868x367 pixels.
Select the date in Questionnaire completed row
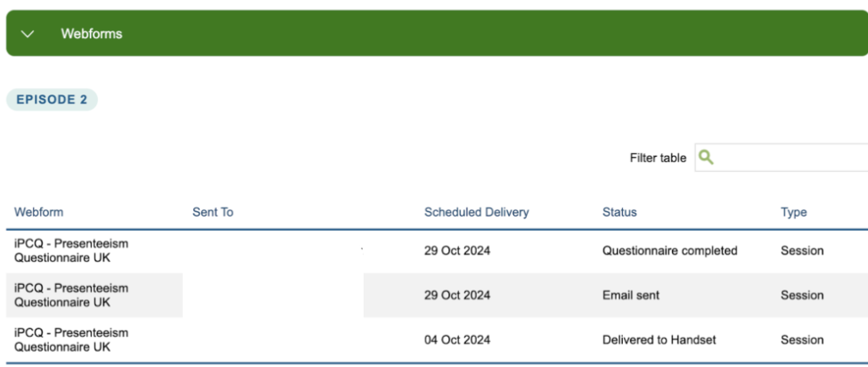click(x=456, y=251)
